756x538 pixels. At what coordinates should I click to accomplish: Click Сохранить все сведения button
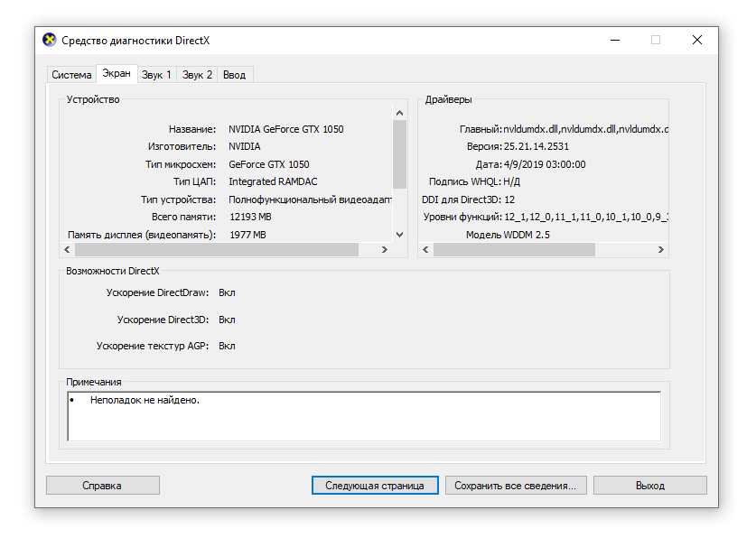tap(516, 485)
